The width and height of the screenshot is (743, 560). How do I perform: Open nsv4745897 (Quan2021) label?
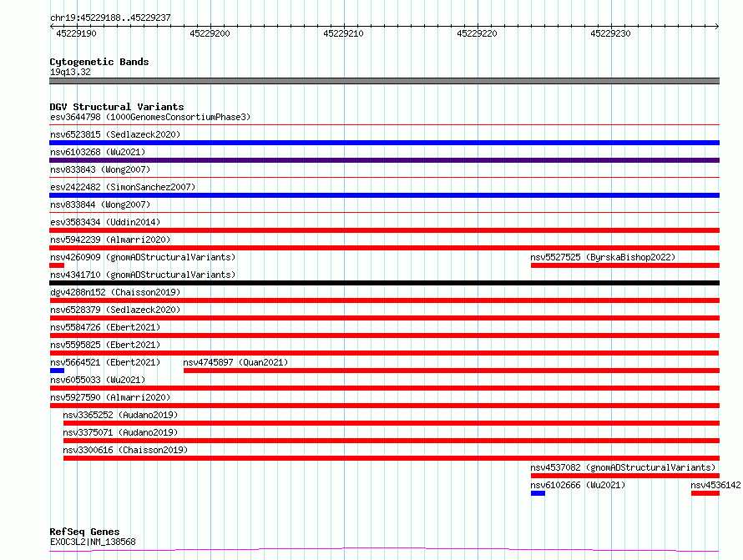click(x=235, y=362)
